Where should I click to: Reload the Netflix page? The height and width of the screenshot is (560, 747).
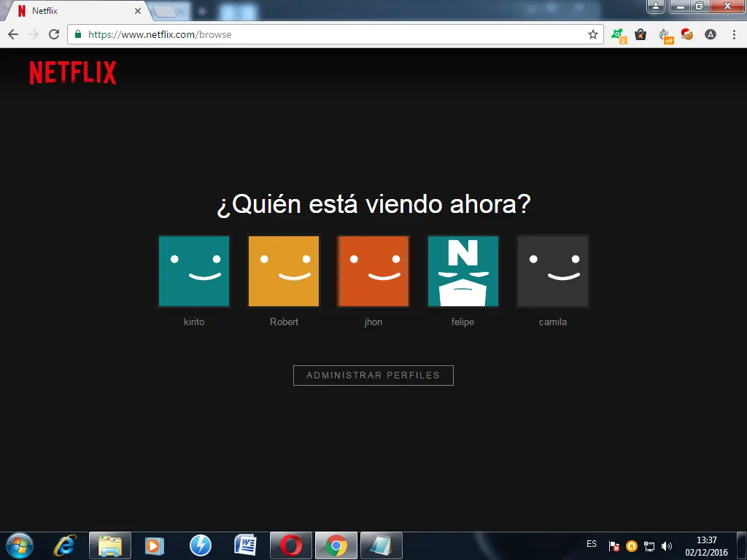[54, 34]
